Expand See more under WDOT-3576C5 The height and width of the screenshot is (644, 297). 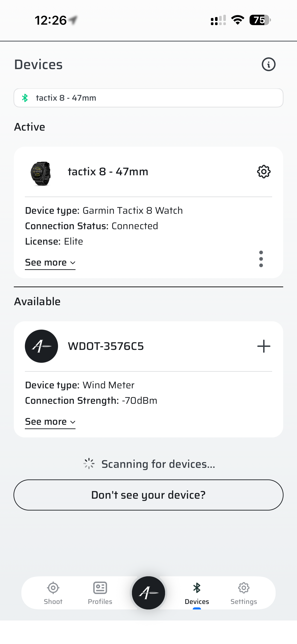point(50,422)
